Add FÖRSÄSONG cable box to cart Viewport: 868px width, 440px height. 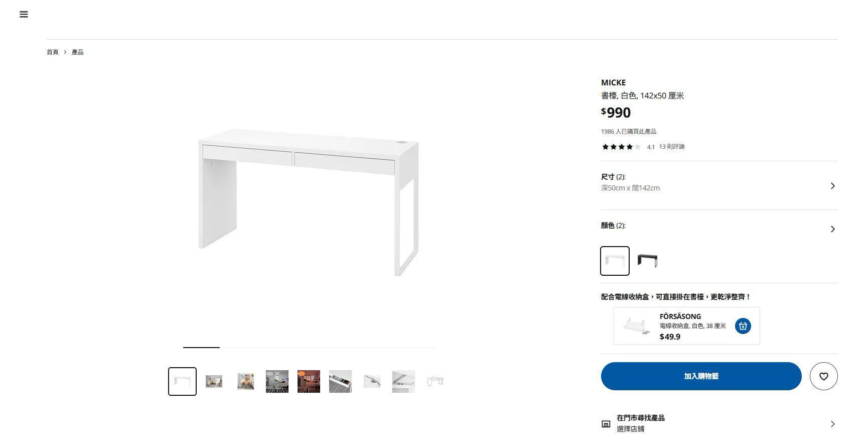743,326
